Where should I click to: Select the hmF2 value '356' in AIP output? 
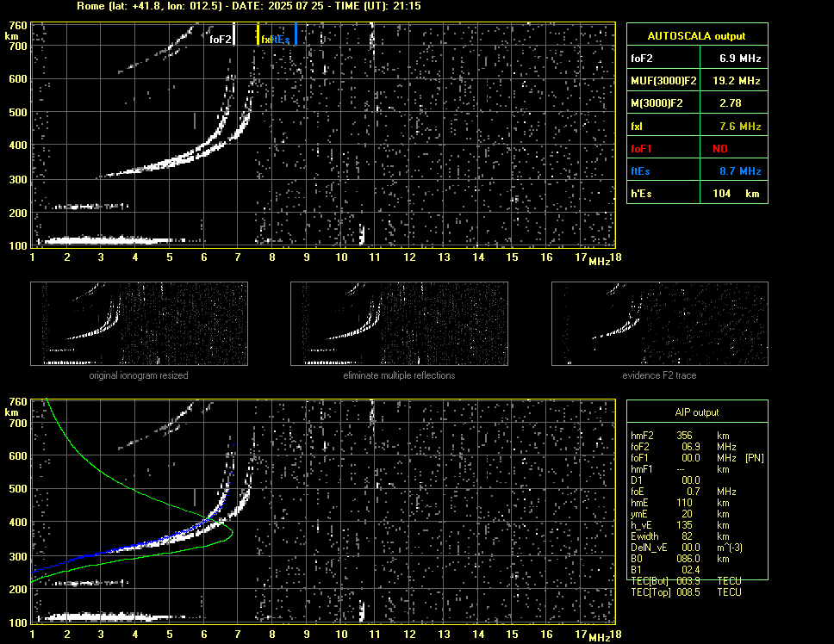coord(685,436)
